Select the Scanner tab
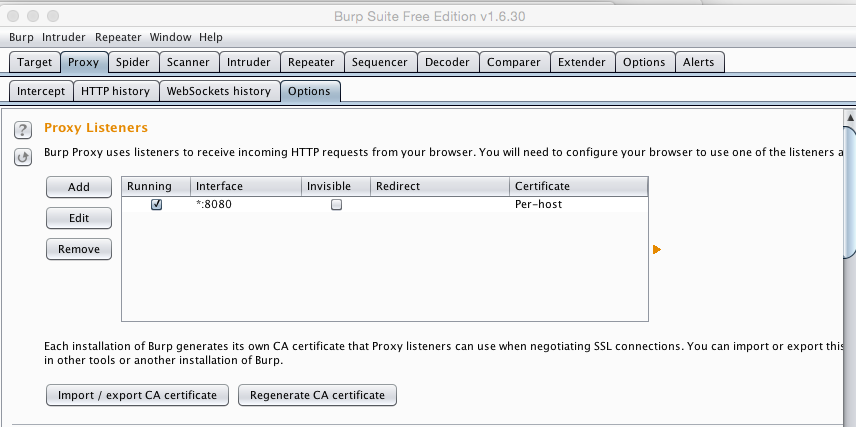This screenshot has height=427, width=856. (x=188, y=62)
